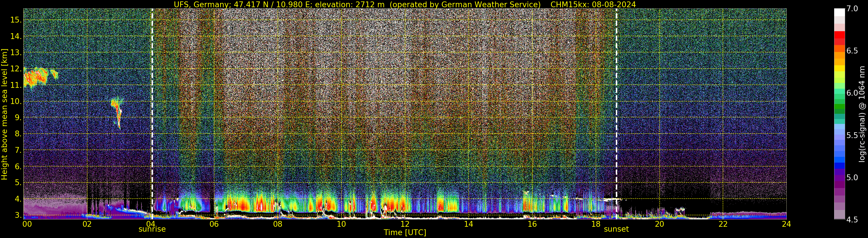868x238 pixels.
Task: Click the '20' time tick label
Action: coord(659,224)
